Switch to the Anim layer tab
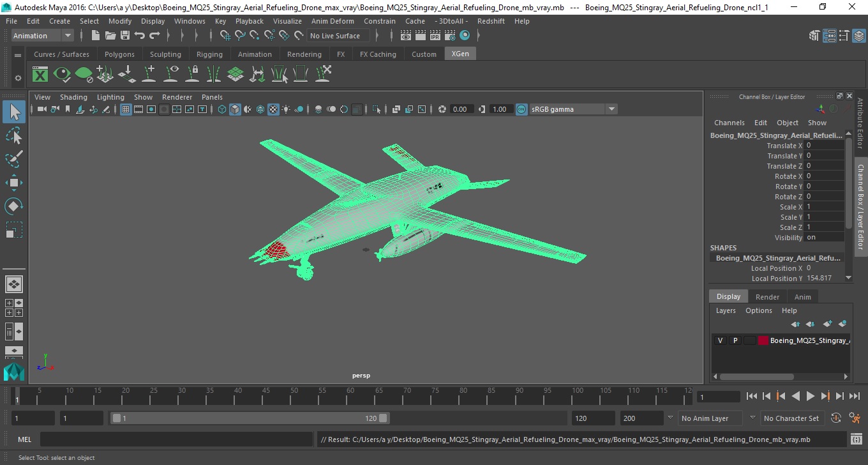 click(802, 297)
